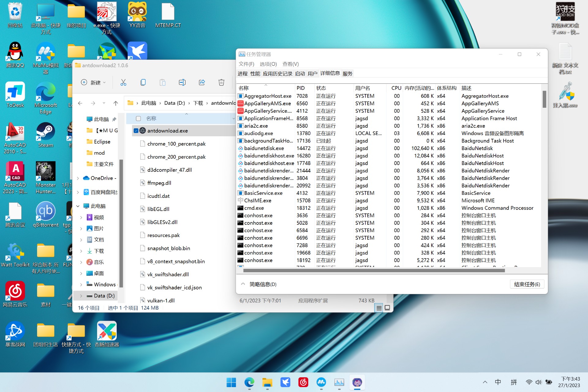Viewport: 588px width, 392px height.
Task: Click the Paste icon in File Explorer toolbar
Action: [163, 82]
